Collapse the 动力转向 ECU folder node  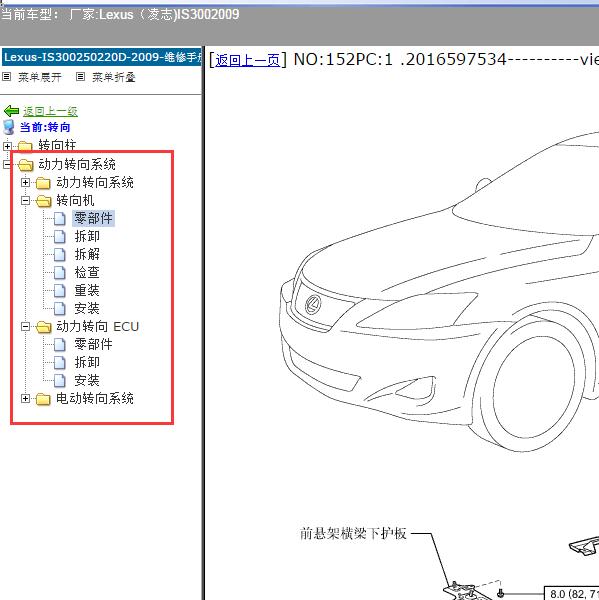pyautogui.click(x=25, y=326)
